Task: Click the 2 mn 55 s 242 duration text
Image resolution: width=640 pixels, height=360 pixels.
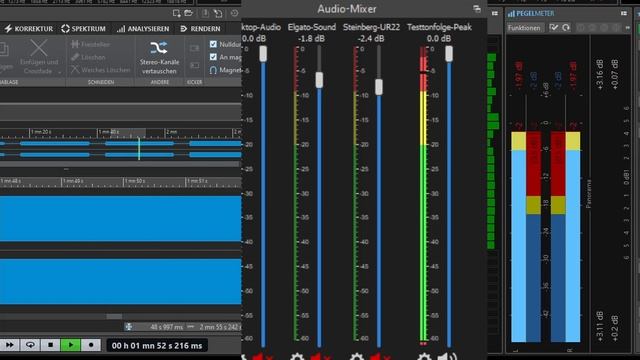Action: [x=220, y=327]
